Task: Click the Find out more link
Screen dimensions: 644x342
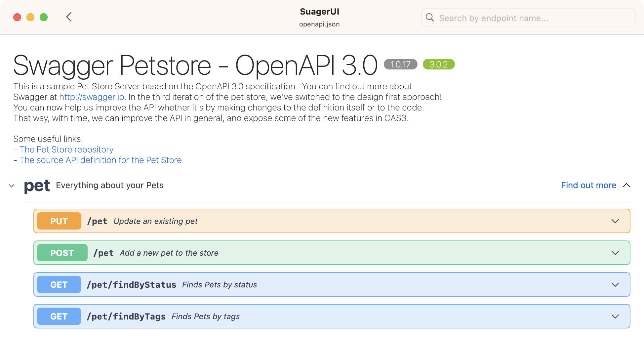Action: [588, 185]
